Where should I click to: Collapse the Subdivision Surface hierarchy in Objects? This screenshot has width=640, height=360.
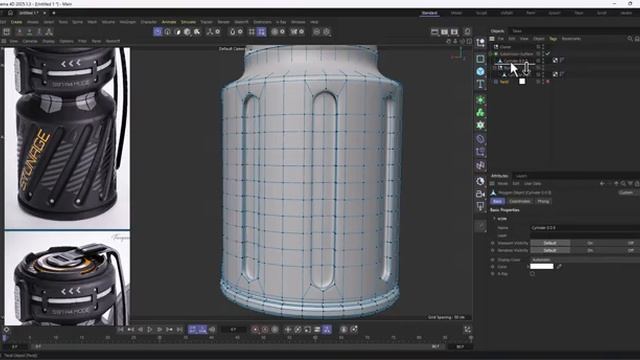coord(491,54)
